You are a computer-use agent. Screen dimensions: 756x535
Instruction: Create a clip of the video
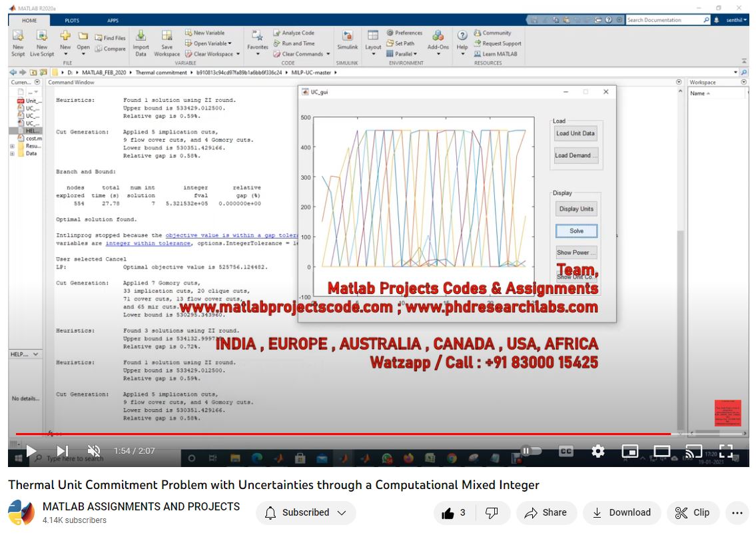(x=693, y=512)
